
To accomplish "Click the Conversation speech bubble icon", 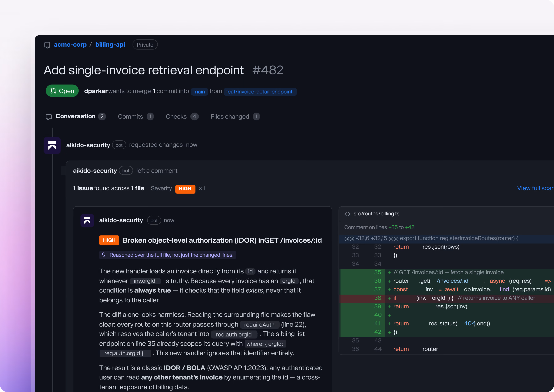I will [x=49, y=117].
